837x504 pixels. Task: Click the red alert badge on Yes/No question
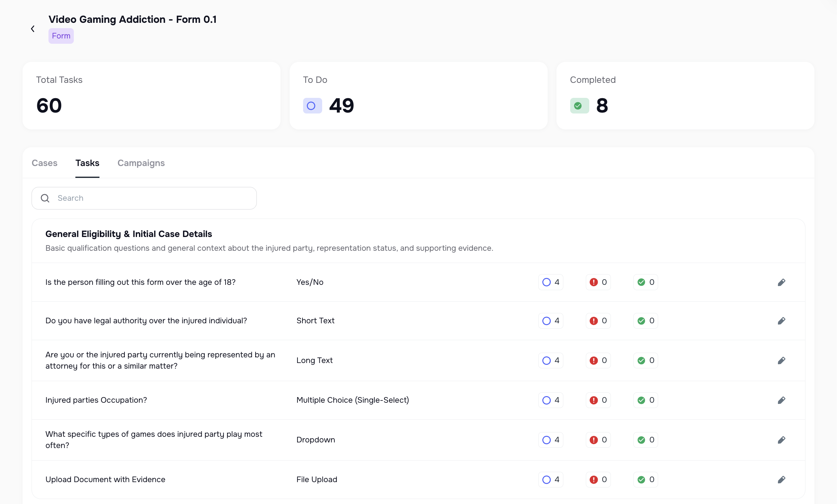tap(598, 282)
